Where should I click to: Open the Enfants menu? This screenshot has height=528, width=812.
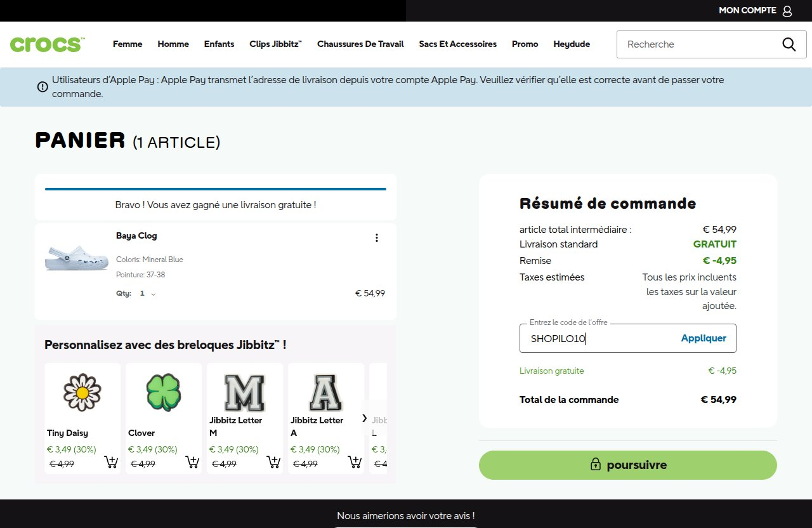[x=219, y=44]
